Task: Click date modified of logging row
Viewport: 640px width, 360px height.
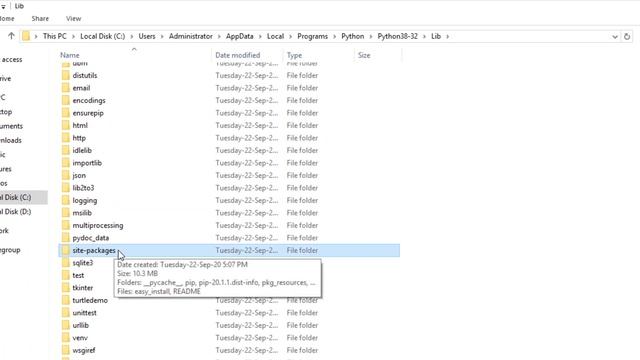Action: pos(247,200)
